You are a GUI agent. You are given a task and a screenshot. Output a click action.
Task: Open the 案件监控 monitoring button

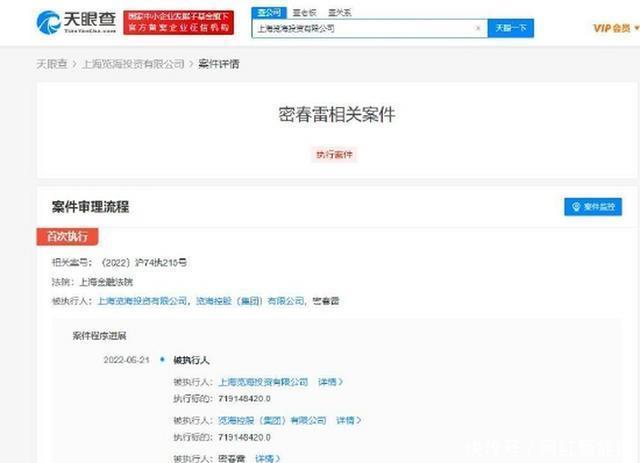point(593,207)
